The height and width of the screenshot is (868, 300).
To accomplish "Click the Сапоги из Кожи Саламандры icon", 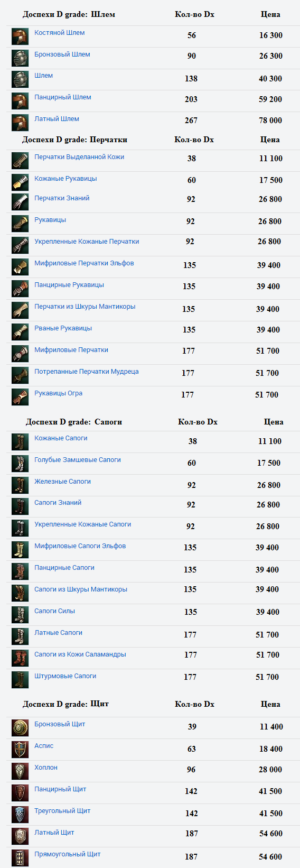I will [20, 658].
